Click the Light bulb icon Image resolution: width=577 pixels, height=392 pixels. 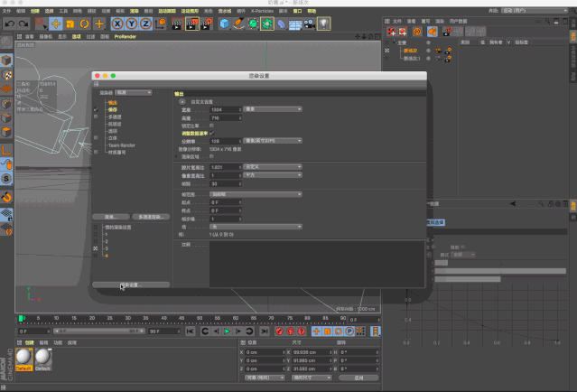[x=323, y=24]
